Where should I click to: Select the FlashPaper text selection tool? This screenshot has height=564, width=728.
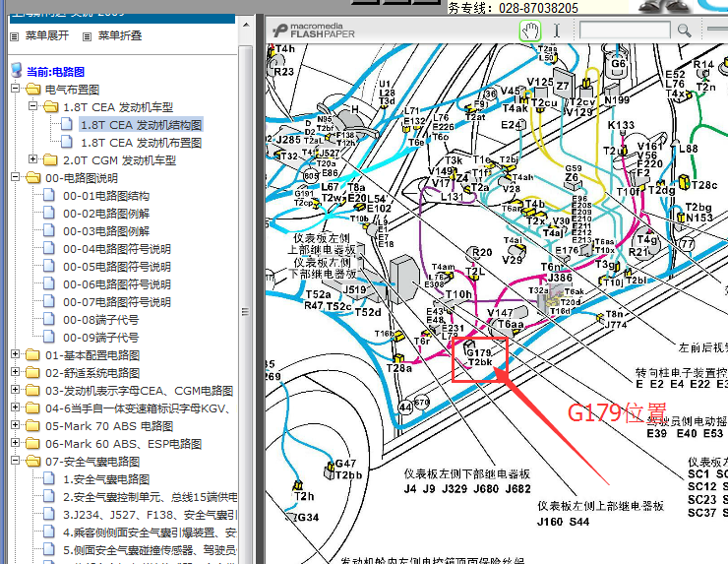click(x=557, y=31)
